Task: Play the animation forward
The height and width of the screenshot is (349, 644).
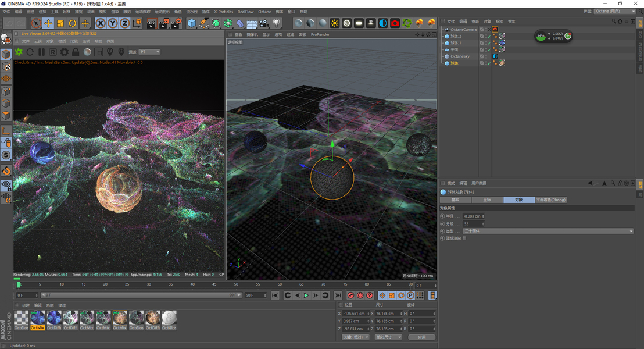Action: coord(306,295)
